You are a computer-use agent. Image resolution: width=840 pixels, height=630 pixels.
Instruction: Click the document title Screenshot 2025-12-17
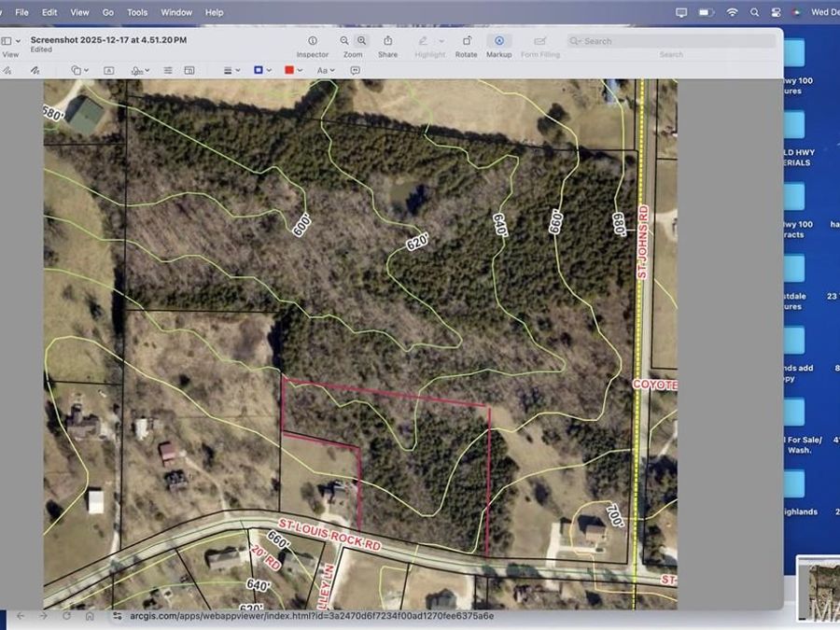click(x=109, y=39)
